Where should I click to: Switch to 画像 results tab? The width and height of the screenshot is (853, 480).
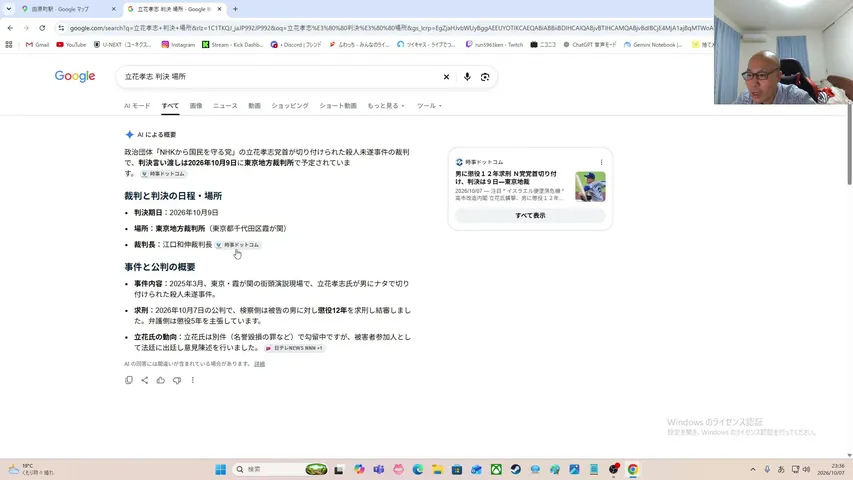pos(196,106)
